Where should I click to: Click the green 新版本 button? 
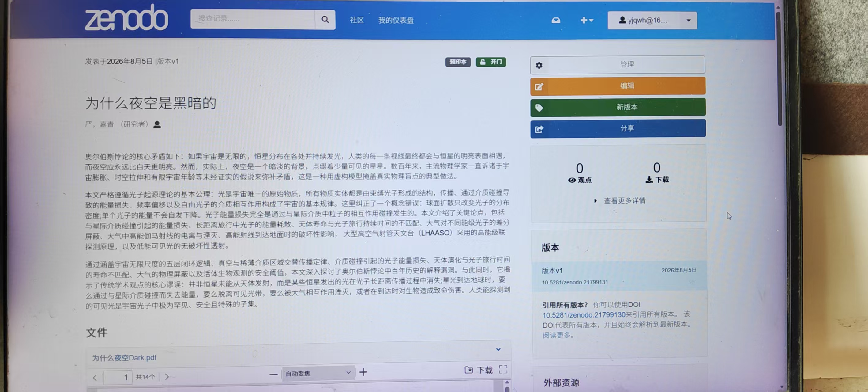pos(618,107)
